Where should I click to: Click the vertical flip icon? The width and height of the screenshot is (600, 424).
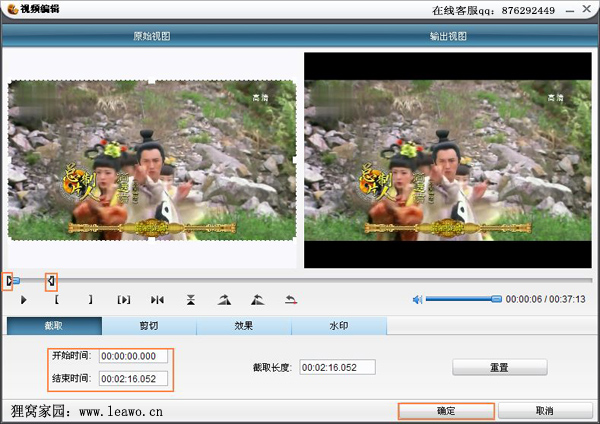191,300
